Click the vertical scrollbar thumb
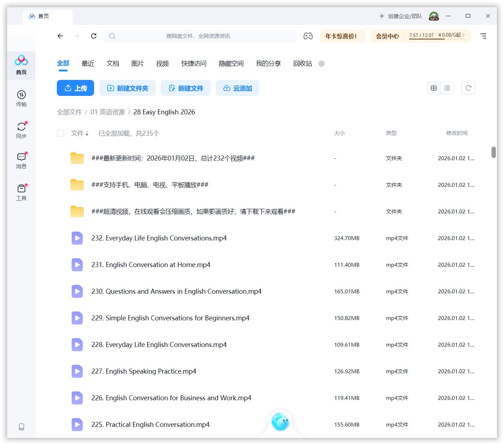The height and width of the screenshot is (445, 504). click(493, 152)
